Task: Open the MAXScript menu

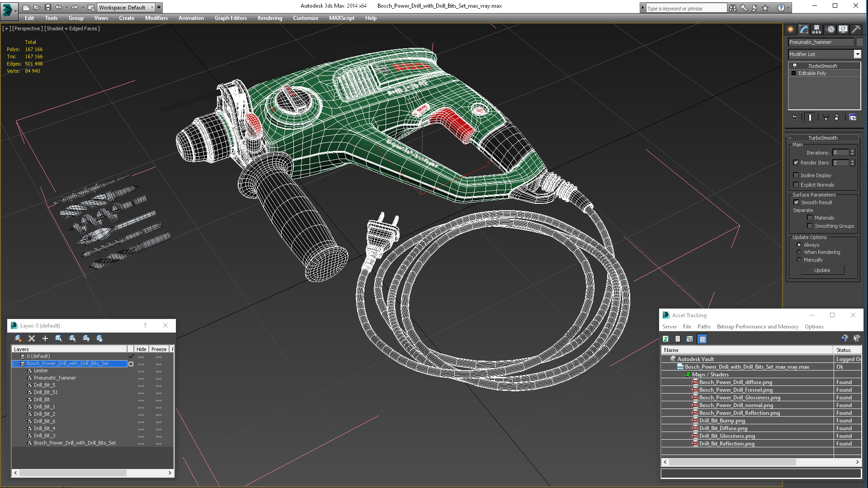Action: [x=342, y=18]
